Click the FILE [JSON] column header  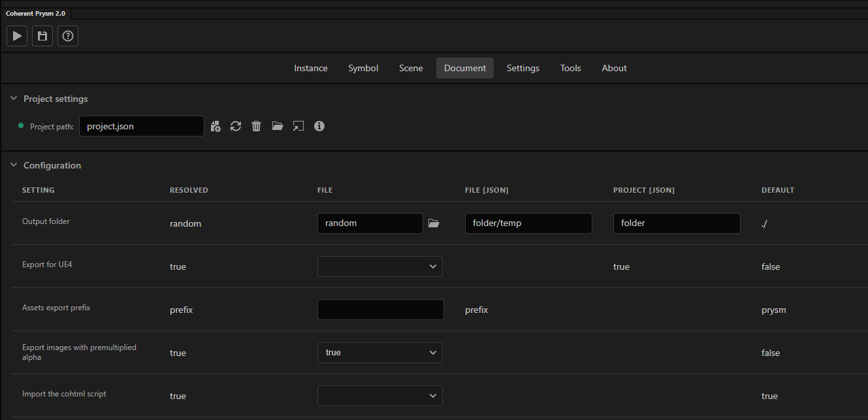tap(487, 190)
